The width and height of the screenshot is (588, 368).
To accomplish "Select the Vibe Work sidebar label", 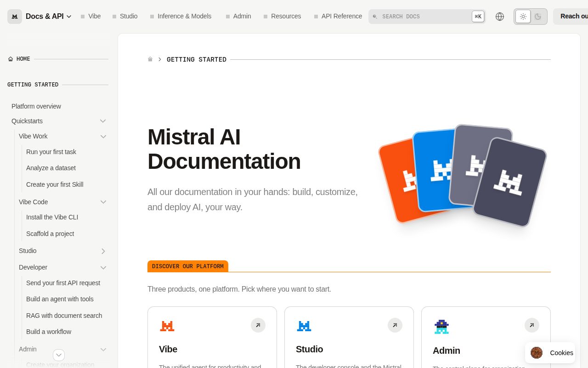I will 33,136.
